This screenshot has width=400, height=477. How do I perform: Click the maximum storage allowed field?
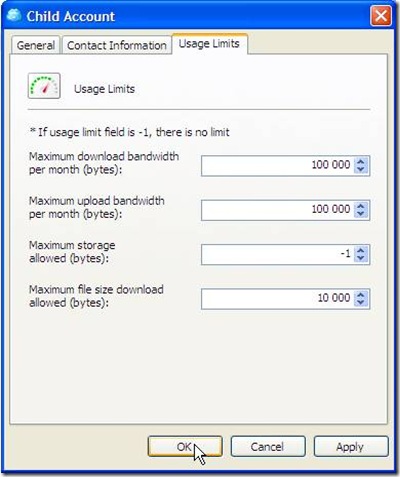pos(277,254)
